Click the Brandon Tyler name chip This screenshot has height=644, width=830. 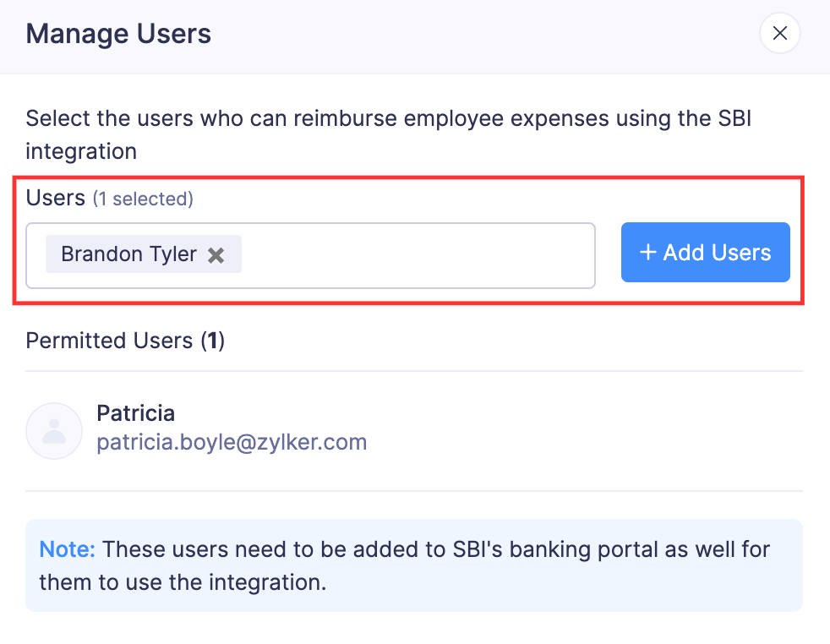click(128, 254)
